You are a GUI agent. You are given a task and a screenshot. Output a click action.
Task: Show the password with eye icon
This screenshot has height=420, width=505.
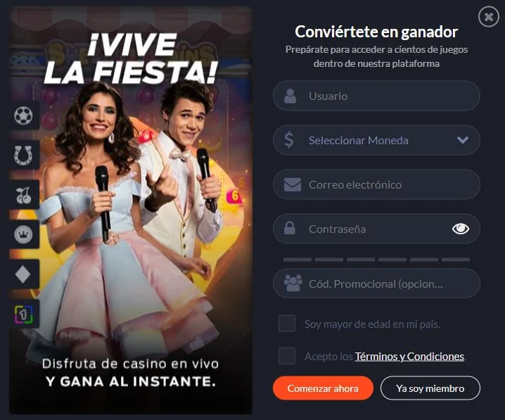pyautogui.click(x=461, y=229)
